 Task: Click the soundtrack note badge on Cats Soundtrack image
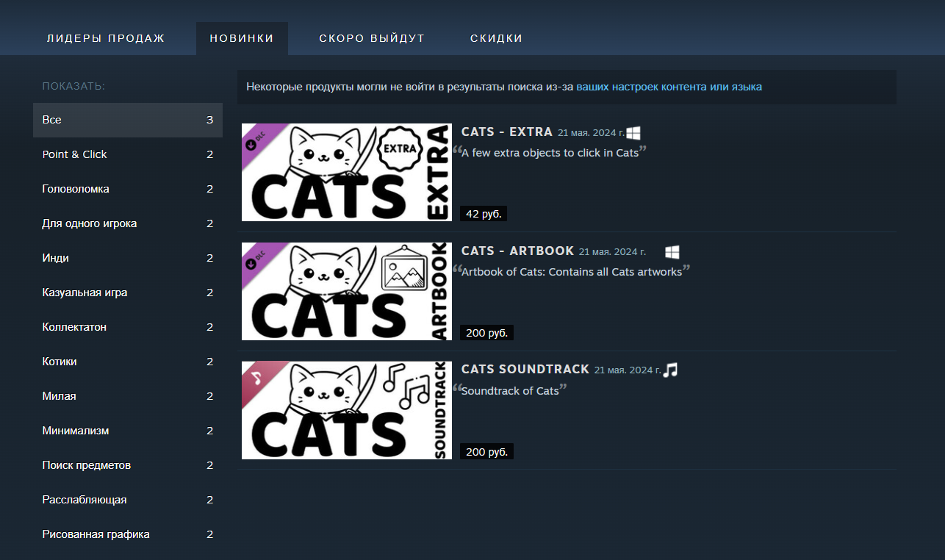(256, 376)
